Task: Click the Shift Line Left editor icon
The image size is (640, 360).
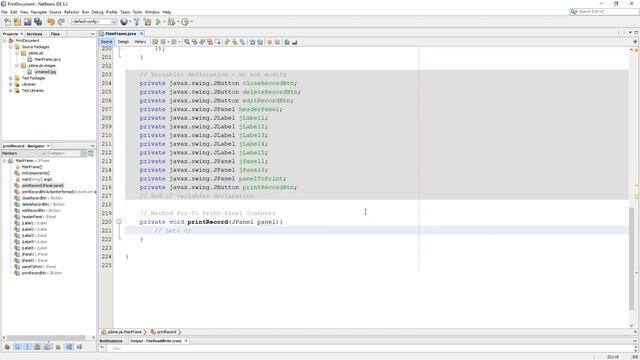Action: (x=252, y=42)
